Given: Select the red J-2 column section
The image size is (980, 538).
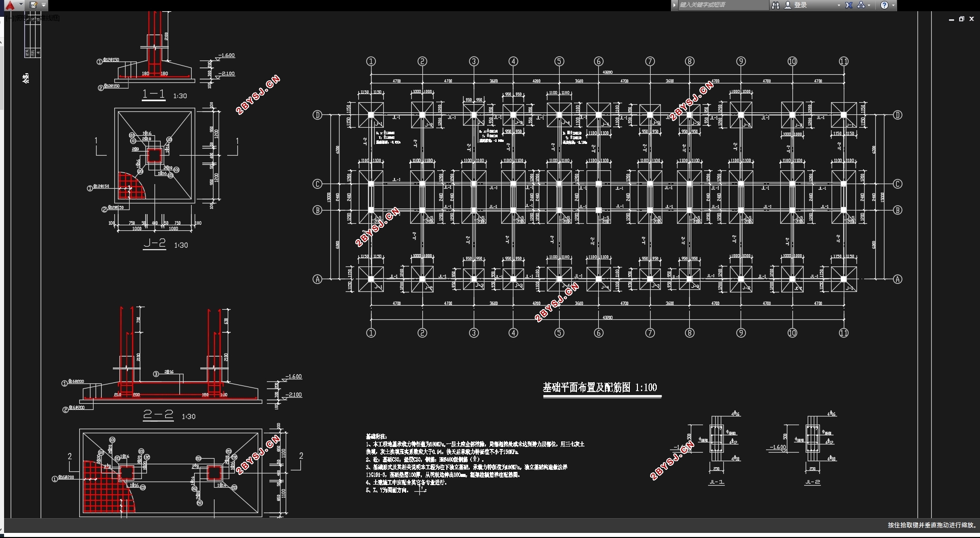Looking at the screenshot, I should click(155, 155).
